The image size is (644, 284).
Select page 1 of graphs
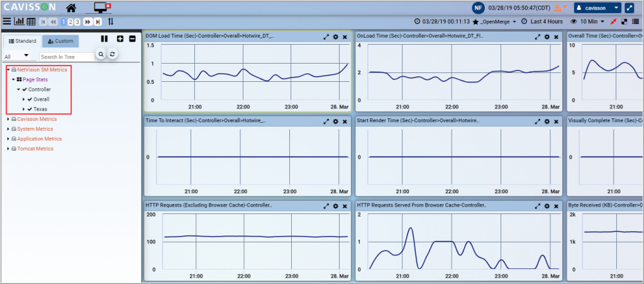click(64, 22)
